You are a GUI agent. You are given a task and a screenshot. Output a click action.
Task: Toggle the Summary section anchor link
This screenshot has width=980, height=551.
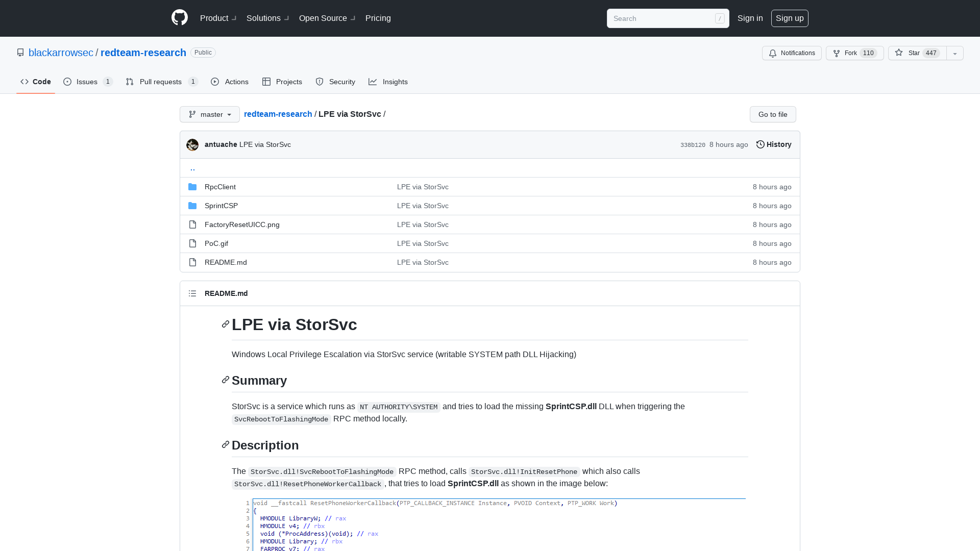(225, 380)
